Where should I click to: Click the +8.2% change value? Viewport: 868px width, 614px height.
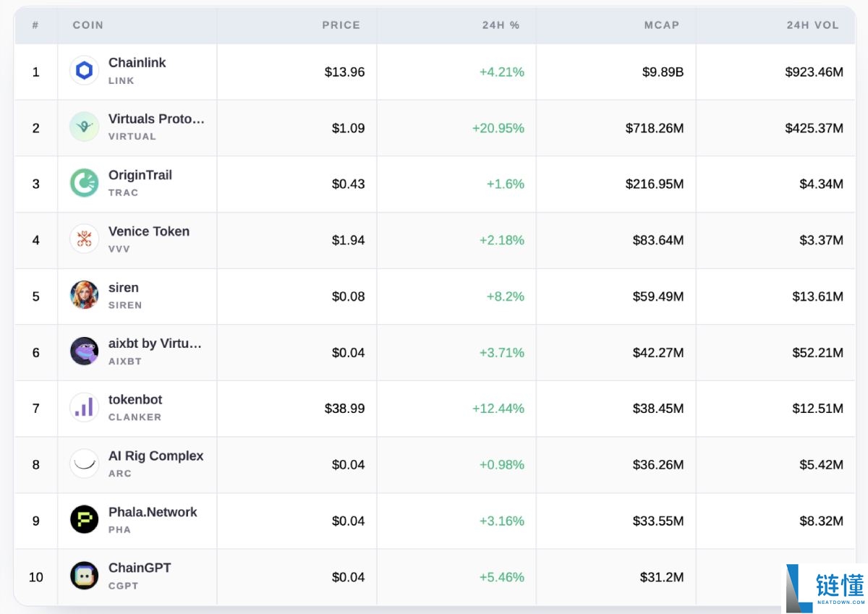pos(506,297)
